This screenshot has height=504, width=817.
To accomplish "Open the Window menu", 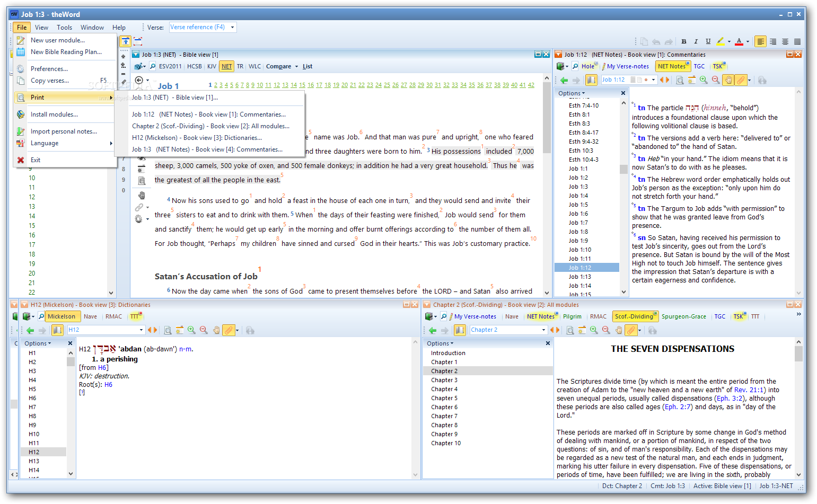I will point(92,28).
